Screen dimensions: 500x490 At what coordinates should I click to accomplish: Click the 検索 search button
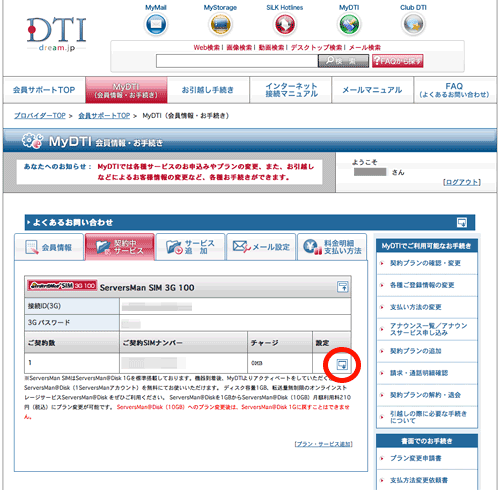coord(343,61)
